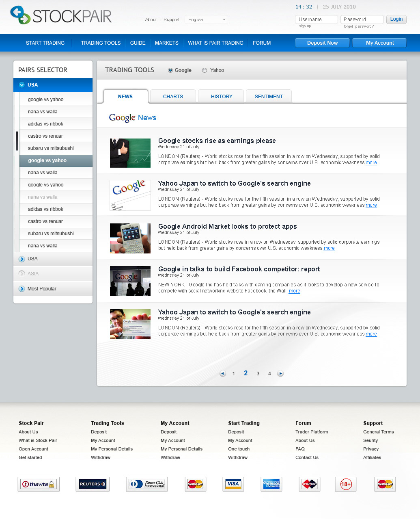
Task: Click the Login button
Action: pyautogui.click(x=396, y=19)
